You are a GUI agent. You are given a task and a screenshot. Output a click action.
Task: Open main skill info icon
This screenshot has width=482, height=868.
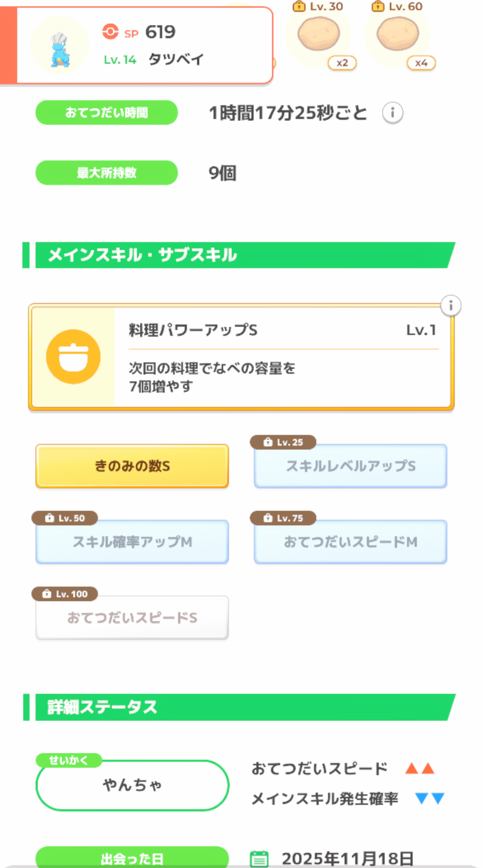(451, 306)
